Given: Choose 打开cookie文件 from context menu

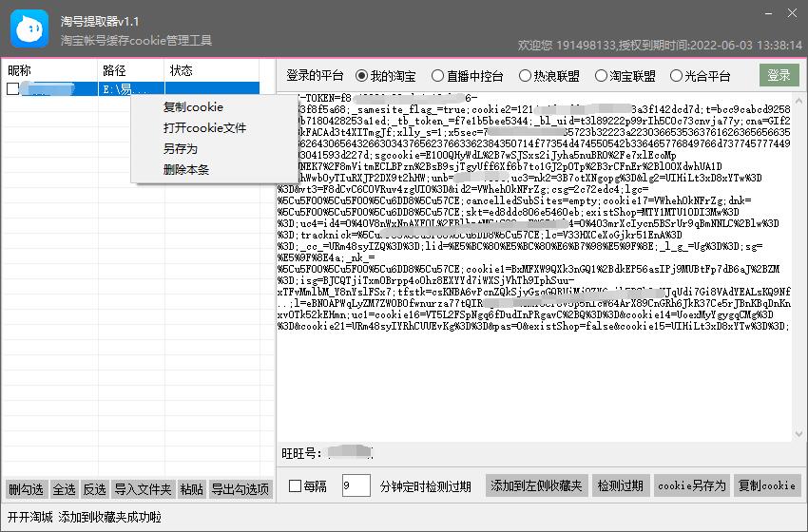Looking at the screenshot, I should [x=204, y=127].
